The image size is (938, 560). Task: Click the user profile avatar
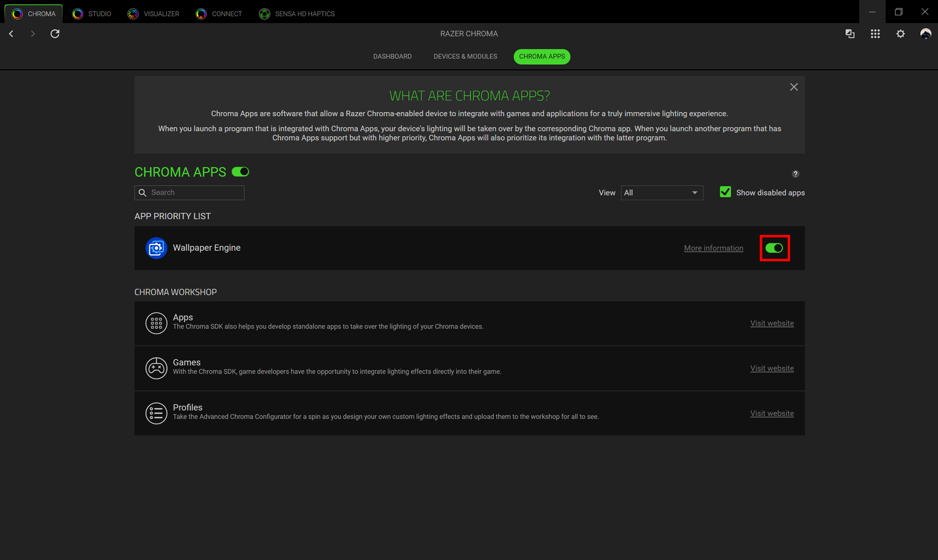925,33
